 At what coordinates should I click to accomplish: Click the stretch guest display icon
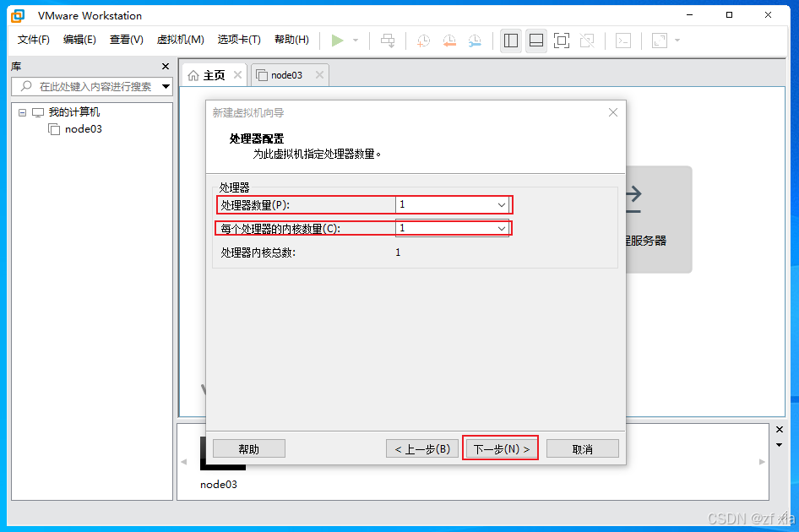(x=660, y=41)
